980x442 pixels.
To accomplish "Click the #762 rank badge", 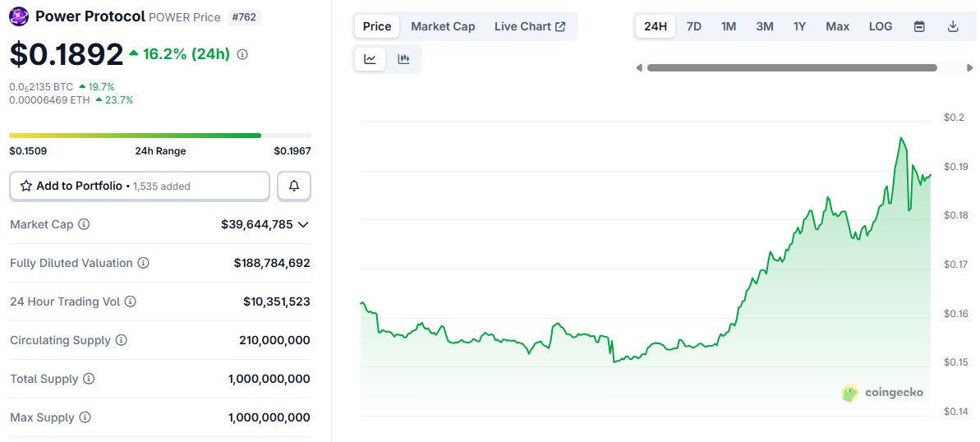I will pyautogui.click(x=244, y=17).
